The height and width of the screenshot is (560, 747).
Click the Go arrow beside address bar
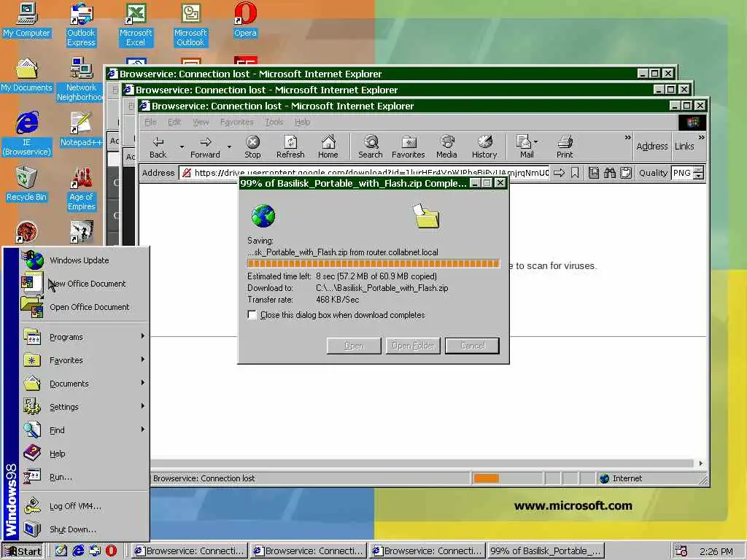pyautogui.click(x=560, y=173)
